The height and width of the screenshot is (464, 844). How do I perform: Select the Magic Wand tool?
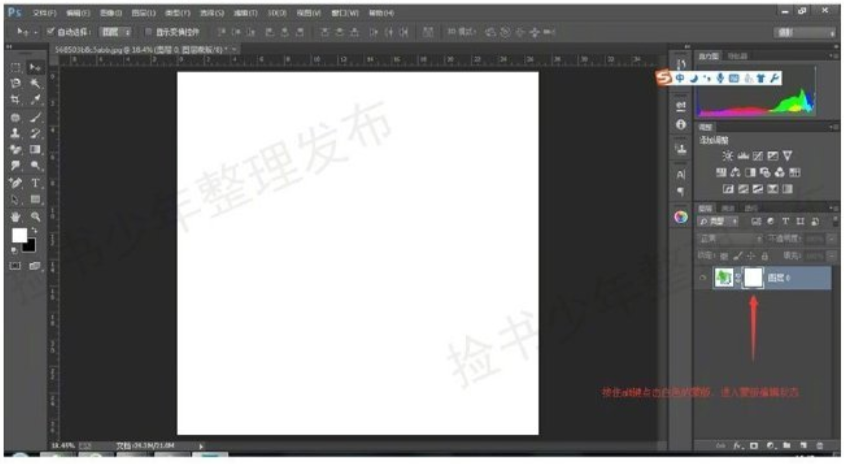pyautogui.click(x=35, y=83)
